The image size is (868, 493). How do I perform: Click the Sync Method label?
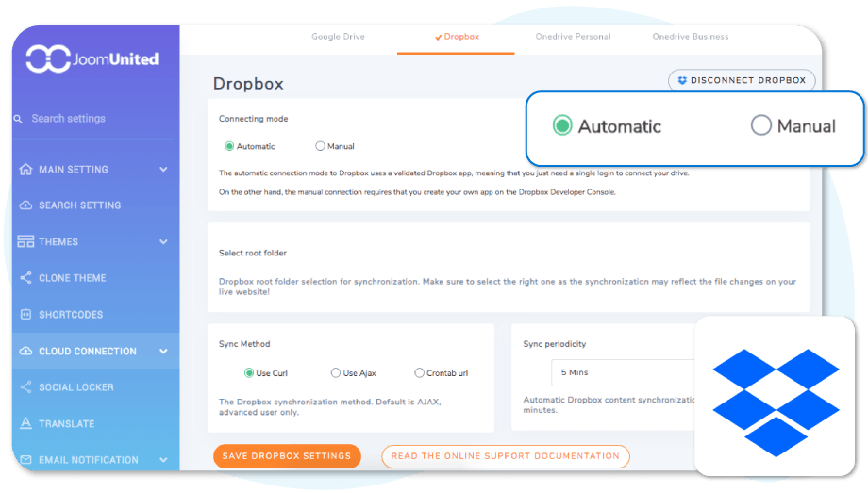pos(244,344)
